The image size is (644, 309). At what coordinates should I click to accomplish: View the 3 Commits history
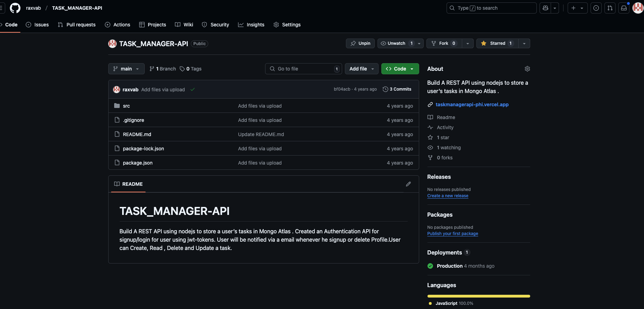(397, 89)
